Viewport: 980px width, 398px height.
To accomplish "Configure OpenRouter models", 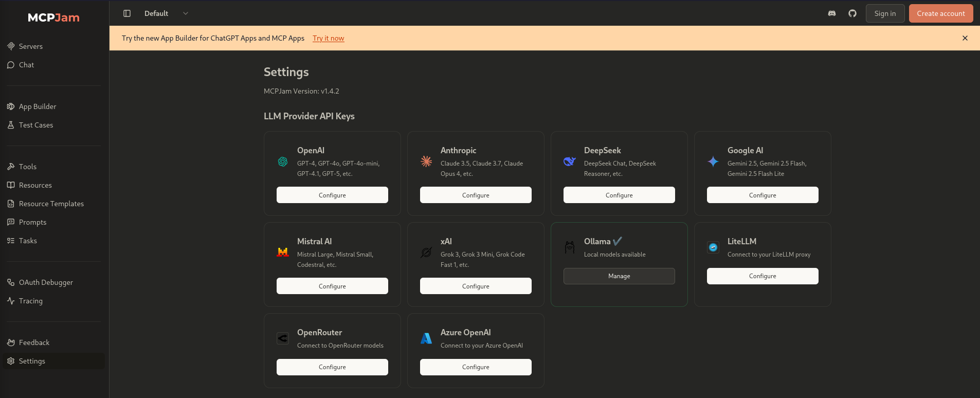I will pyautogui.click(x=332, y=367).
